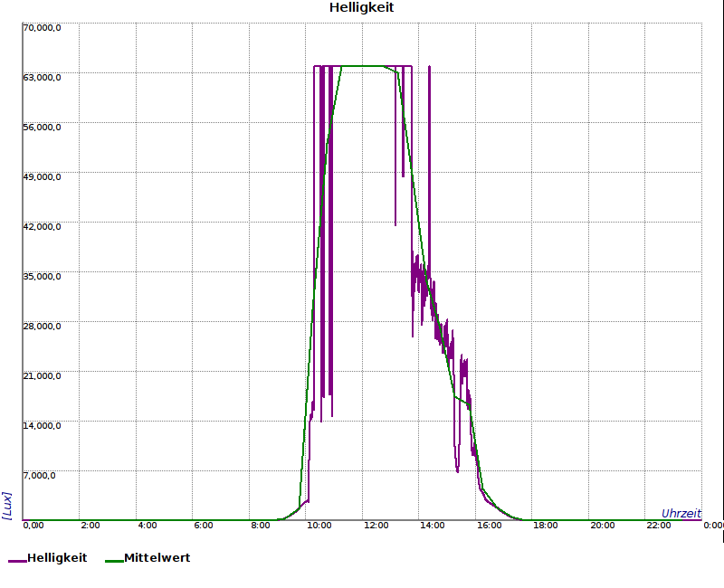Click the green Mittelwert legend line swatch
The height and width of the screenshot is (588, 724).
[x=113, y=560]
